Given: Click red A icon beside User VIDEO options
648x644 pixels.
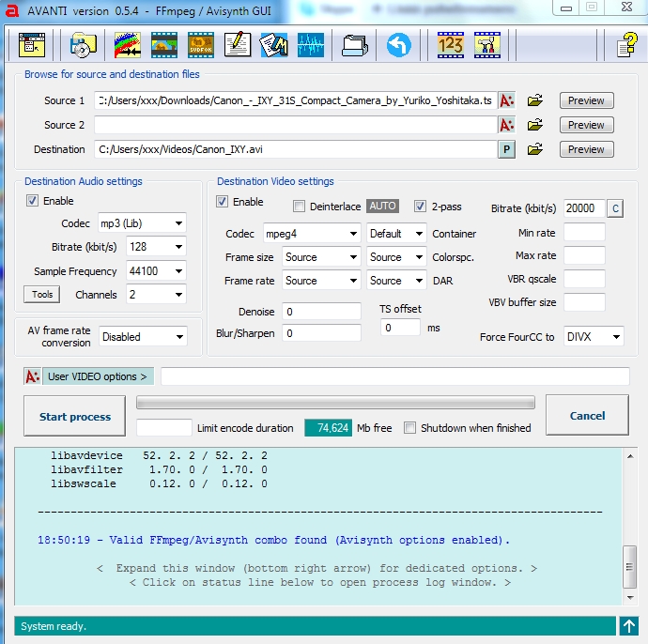Looking at the screenshot, I should [x=32, y=376].
